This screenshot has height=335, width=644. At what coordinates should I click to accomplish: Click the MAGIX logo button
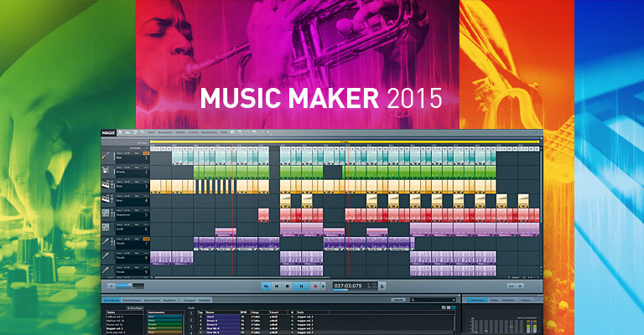coord(108,133)
